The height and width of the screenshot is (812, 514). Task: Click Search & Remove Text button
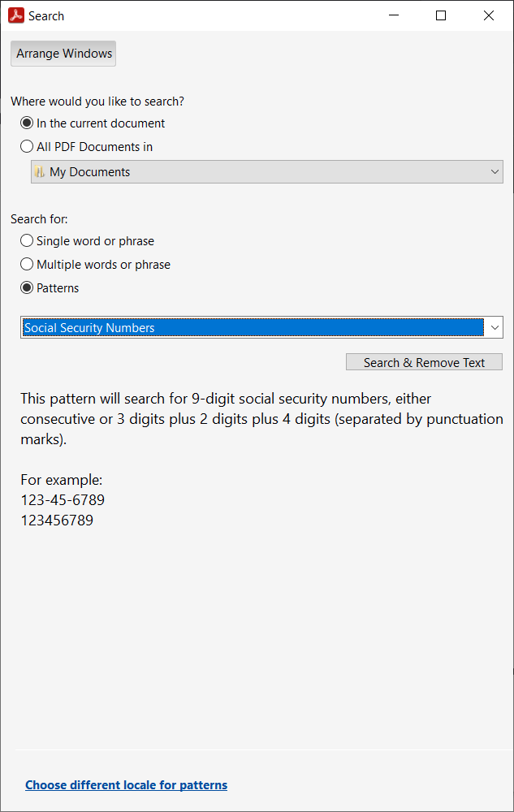(x=424, y=363)
